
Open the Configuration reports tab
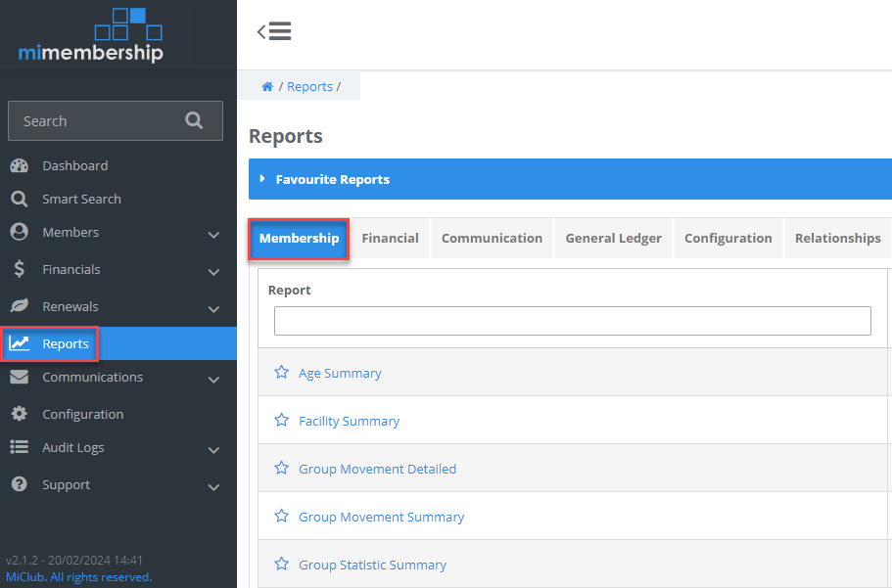[x=728, y=239]
